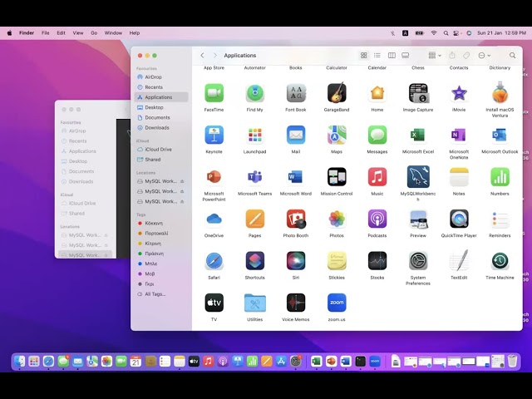Eject the first MySQL Work... volume
532x399 pixels.
coord(182,181)
